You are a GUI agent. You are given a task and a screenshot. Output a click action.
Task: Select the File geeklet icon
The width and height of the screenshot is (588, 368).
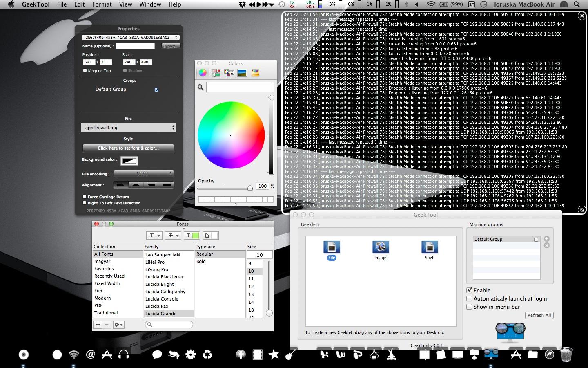point(332,247)
